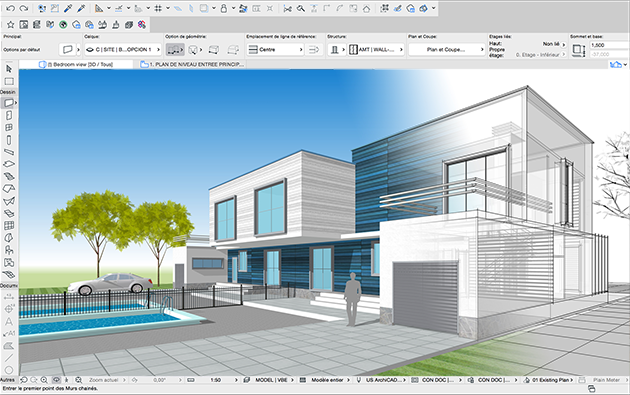The width and height of the screenshot is (630, 395).
Task: Switch to the PLAN DE NIVEAU ENTREE tab
Action: click(x=192, y=64)
